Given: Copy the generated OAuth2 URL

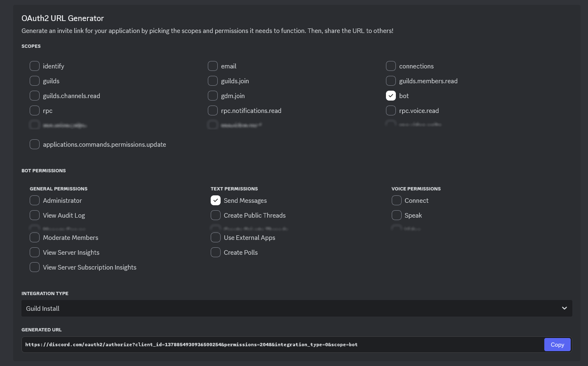Looking at the screenshot, I should tap(557, 345).
